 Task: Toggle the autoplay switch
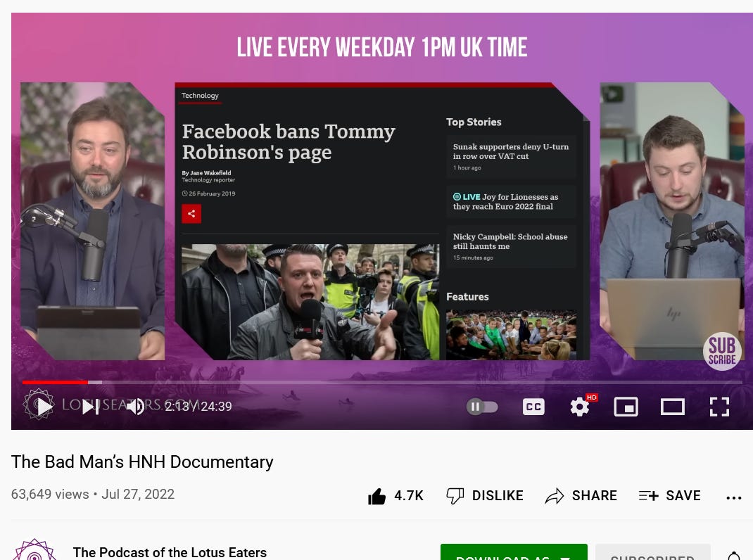(482, 407)
